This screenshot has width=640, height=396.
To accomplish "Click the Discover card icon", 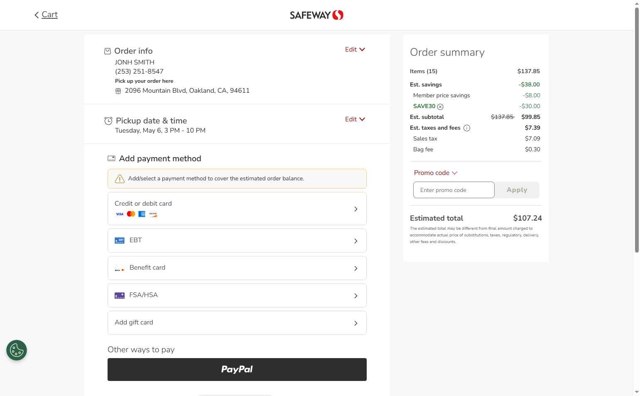I will (153, 214).
